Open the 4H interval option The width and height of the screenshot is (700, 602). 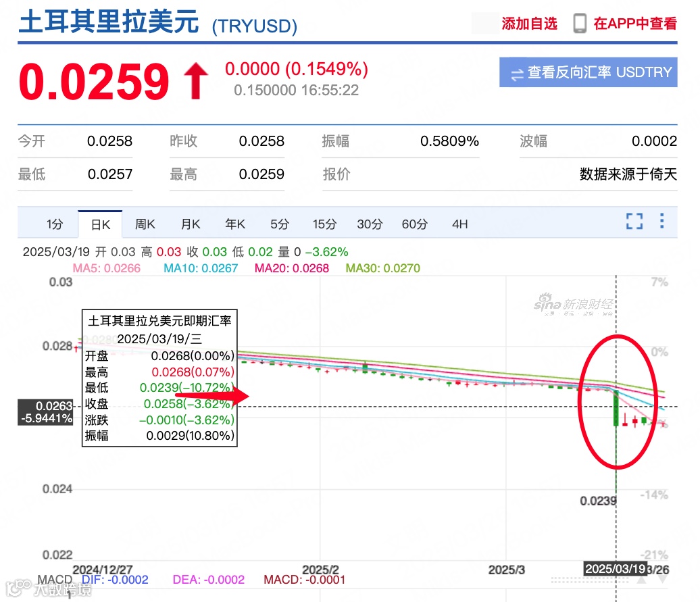pos(459,224)
